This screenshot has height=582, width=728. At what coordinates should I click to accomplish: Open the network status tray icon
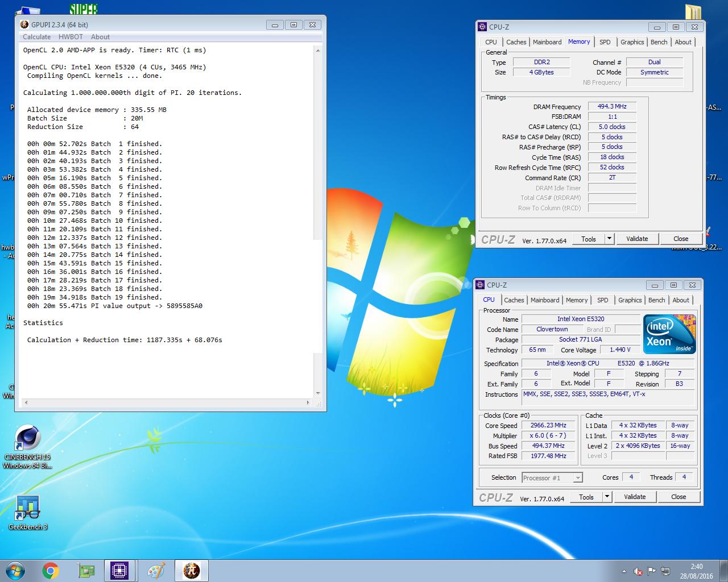[665, 571]
